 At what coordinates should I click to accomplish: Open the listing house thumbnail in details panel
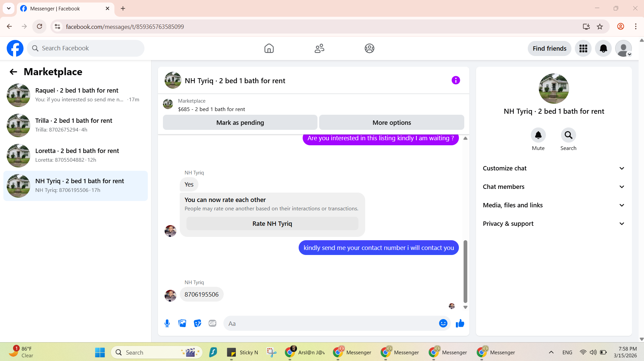click(x=554, y=89)
